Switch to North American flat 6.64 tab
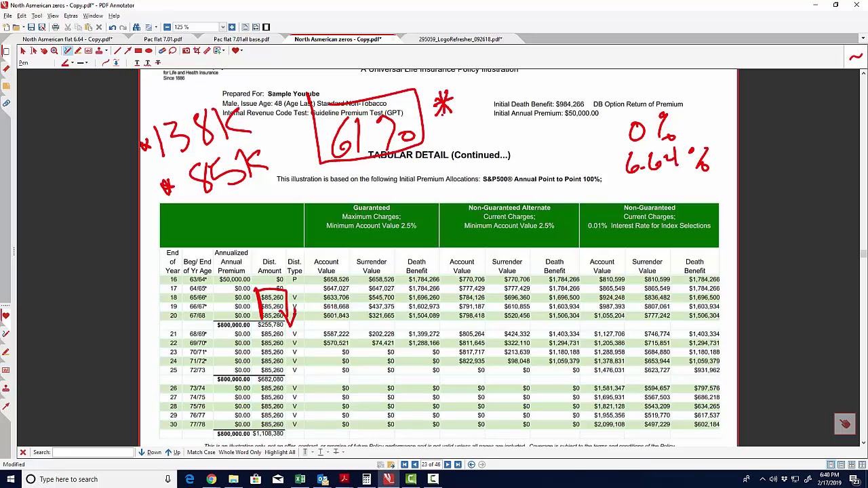The height and width of the screenshot is (488, 868). [x=67, y=39]
